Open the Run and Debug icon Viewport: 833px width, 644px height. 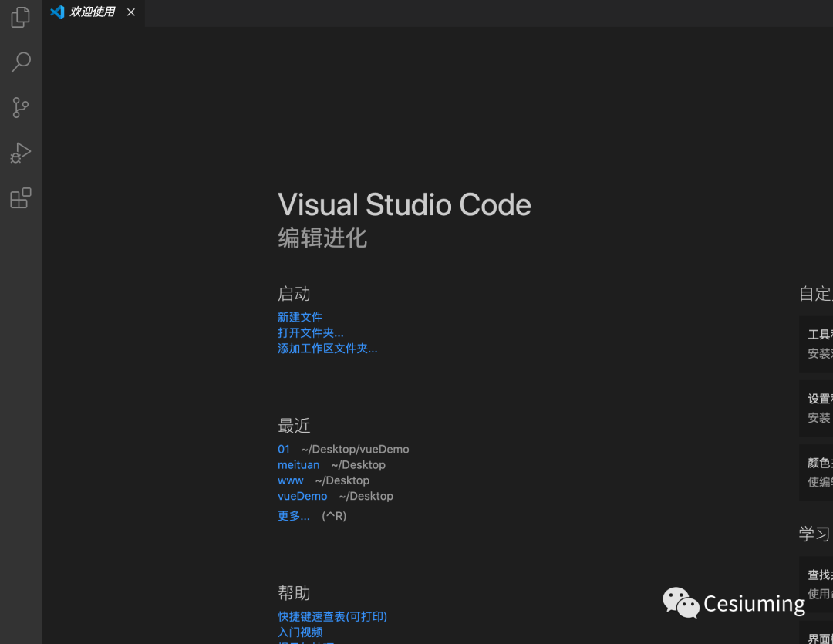point(20,152)
